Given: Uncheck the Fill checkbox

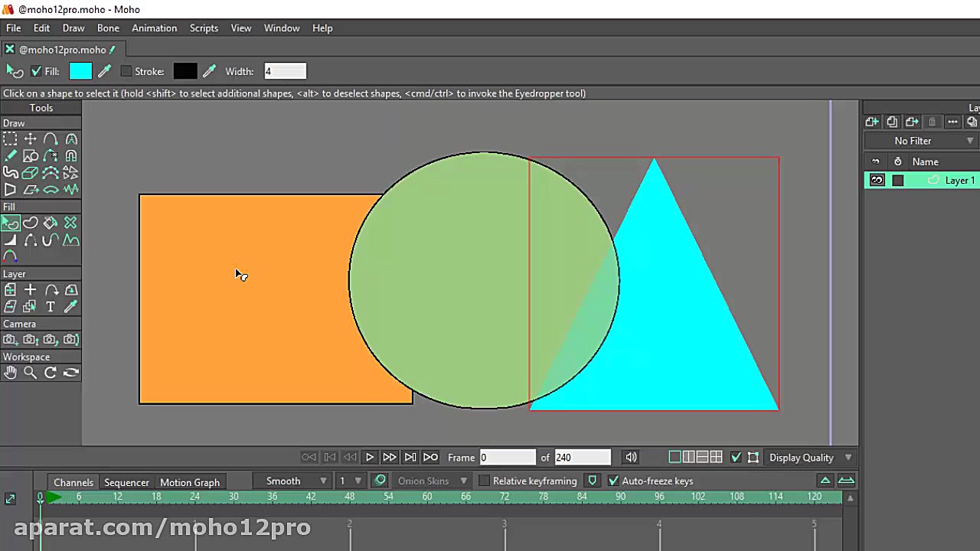Looking at the screenshot, I should tap(36, 71).
